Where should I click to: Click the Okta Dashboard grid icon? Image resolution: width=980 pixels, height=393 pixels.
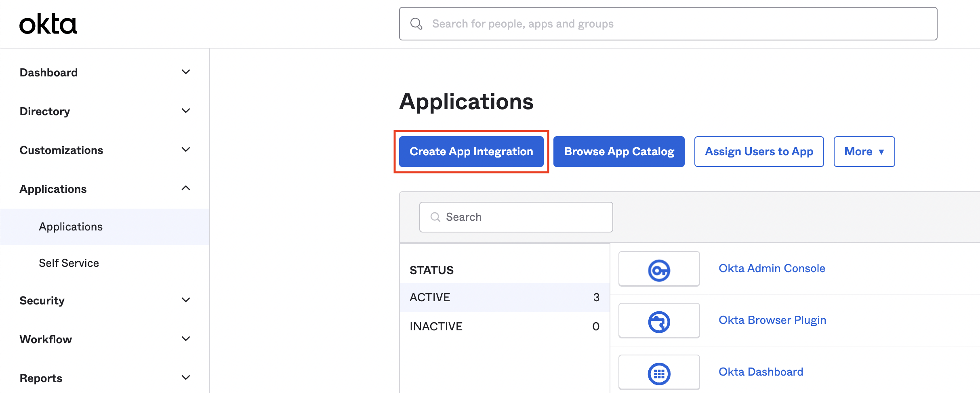click(x=659, y=372)
